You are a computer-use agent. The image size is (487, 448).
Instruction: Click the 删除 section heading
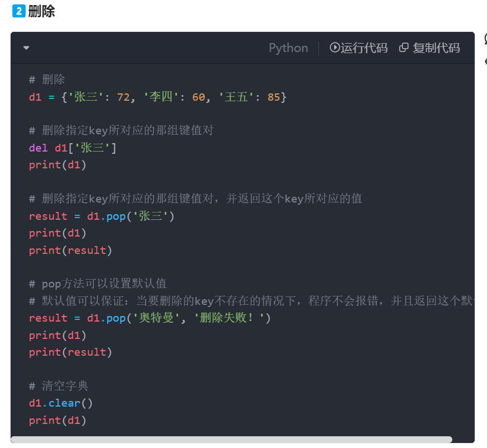[41, 12]
